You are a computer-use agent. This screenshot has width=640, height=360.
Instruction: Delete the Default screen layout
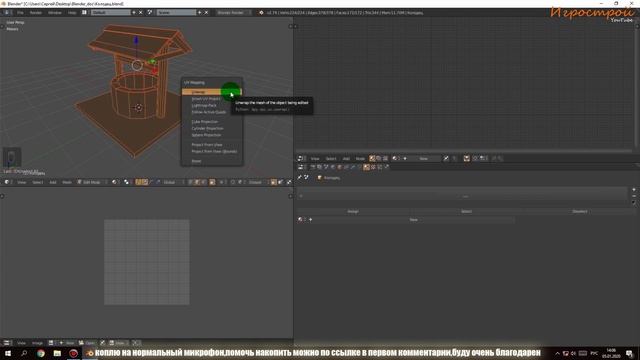[141, 13]
